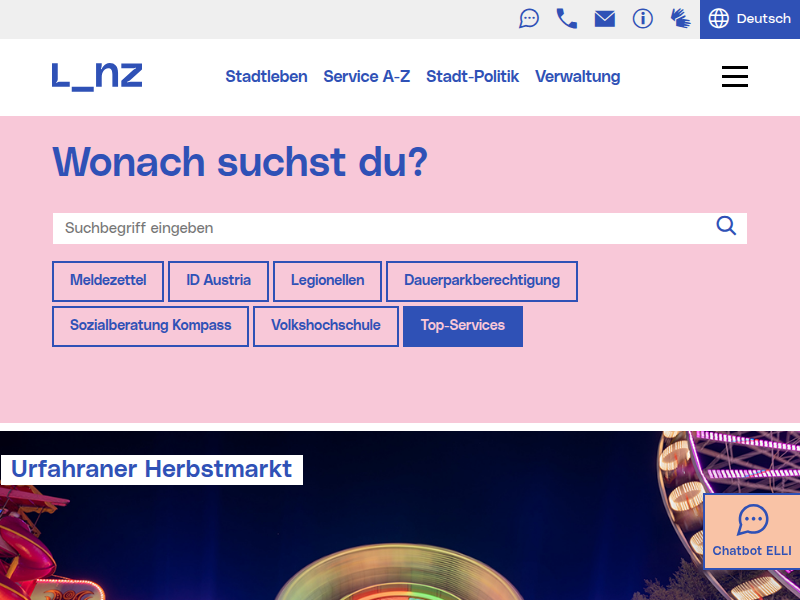The height and width of the screenshot is (600, 800).
Task: Select the Meldezettel quick link
Action: click(x=108, y=281)
